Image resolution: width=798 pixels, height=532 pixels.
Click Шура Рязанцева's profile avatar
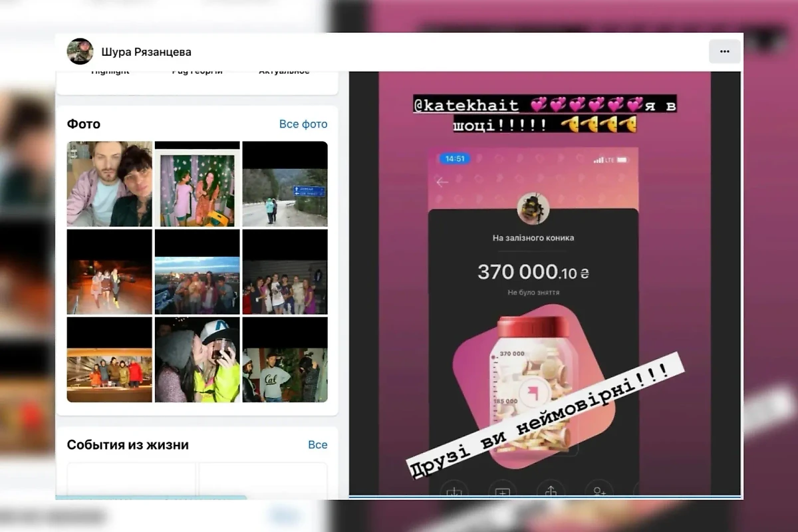point(80,51)
